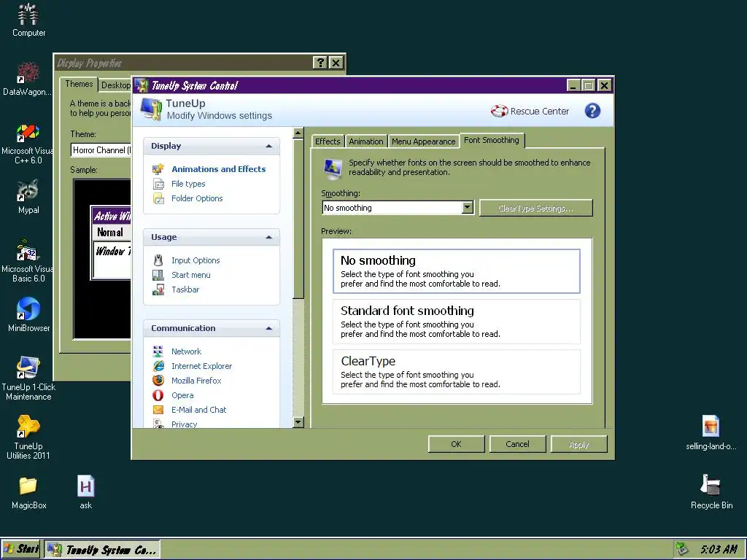Screen dimensions: 747x560
Task: Open the File types link
Action: coord(188,184)
